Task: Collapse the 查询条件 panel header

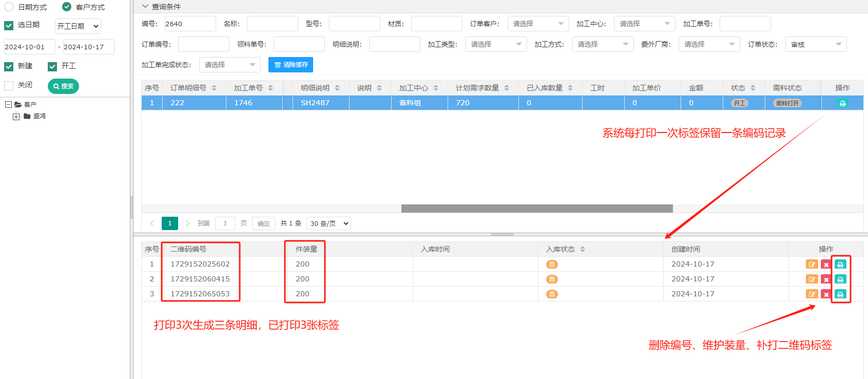Action: (x=146, y=7)
